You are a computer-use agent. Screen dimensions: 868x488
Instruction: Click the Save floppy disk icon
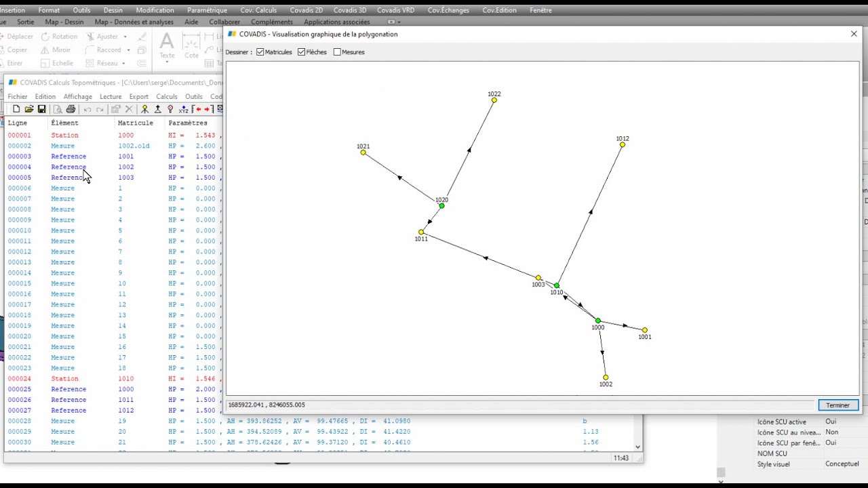(41, 109)
